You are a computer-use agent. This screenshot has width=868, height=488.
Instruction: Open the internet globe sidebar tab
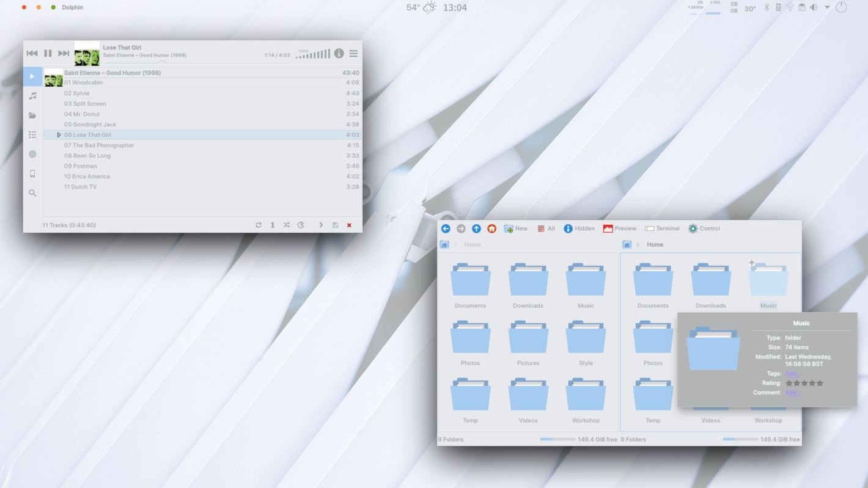coord(32,154)
